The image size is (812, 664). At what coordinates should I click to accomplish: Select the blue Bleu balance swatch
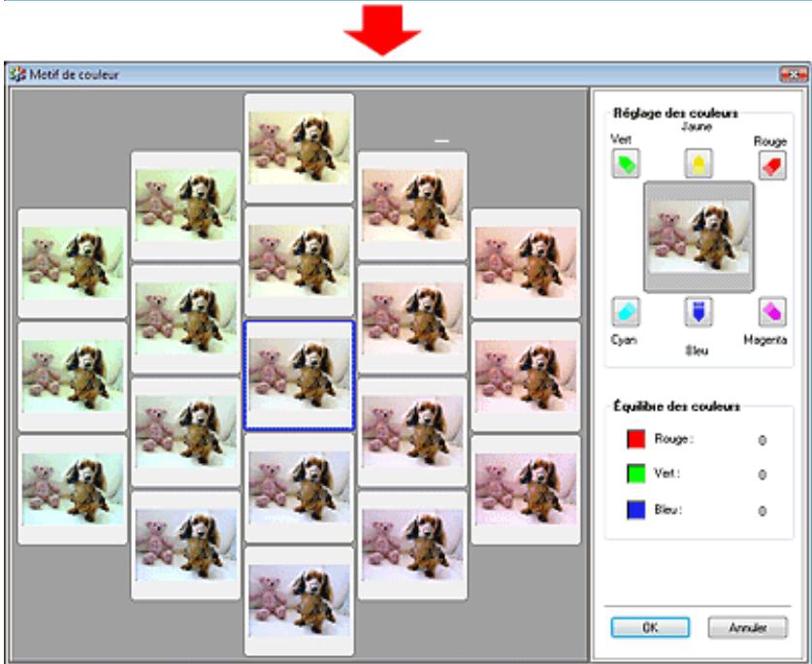tap(636, 510)
